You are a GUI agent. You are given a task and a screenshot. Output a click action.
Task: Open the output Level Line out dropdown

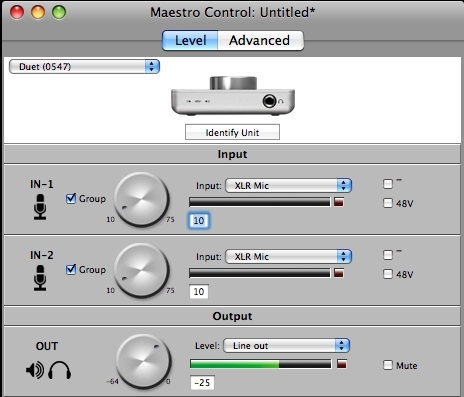pyautogui.click(x=287, y=346)
